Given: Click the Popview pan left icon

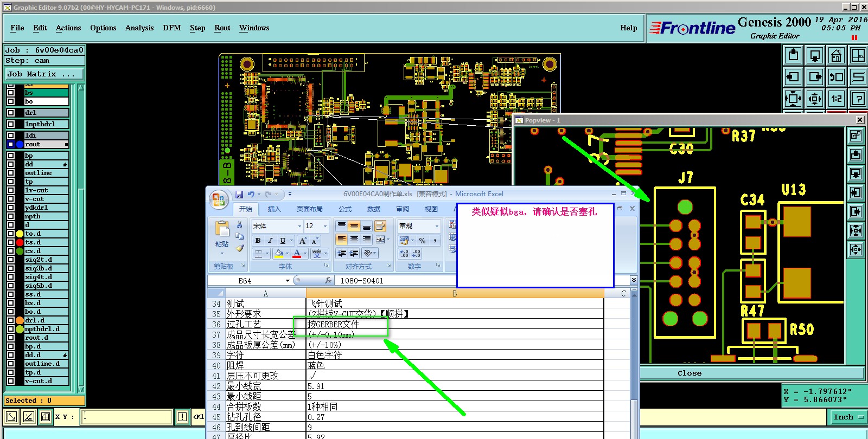Looking at the screenshot, I should (x=856, y=193).
